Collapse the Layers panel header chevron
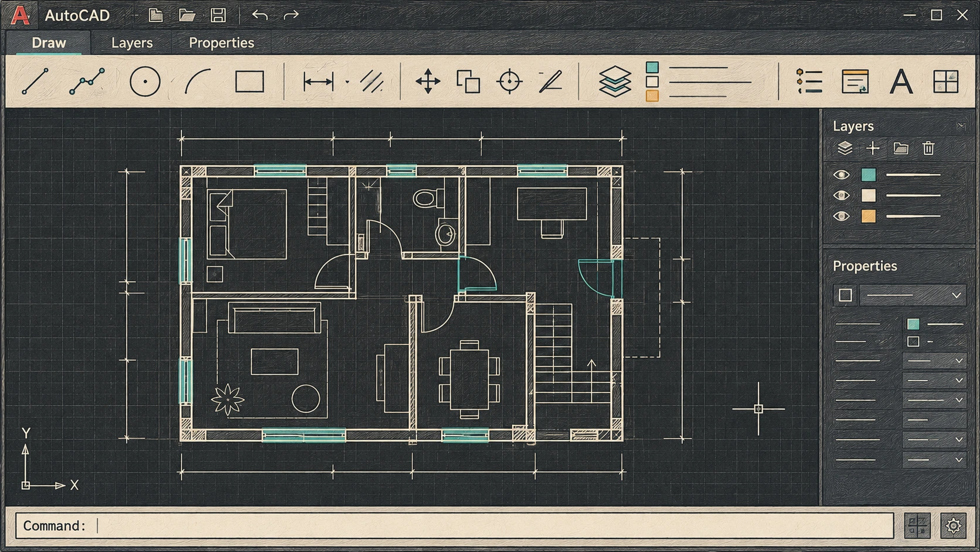This screenshot has height=552, width=980. click(960, 126)
